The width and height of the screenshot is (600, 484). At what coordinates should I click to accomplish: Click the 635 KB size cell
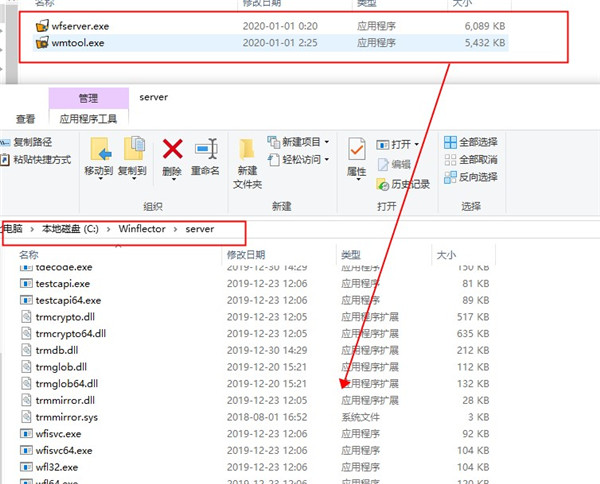click(x=473, y=334)
